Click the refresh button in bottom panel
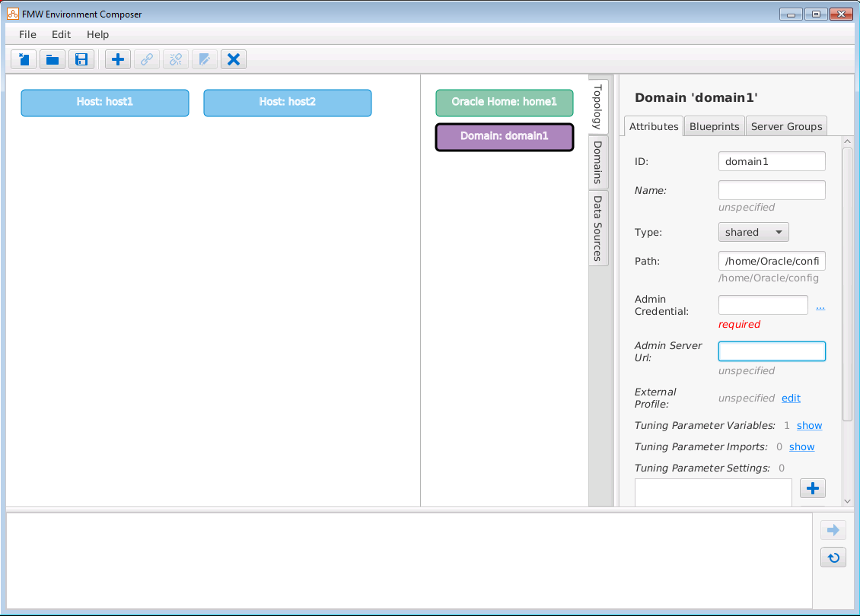Screen dimensions: 860x616 pyautogui.click(x=833, y=558)
